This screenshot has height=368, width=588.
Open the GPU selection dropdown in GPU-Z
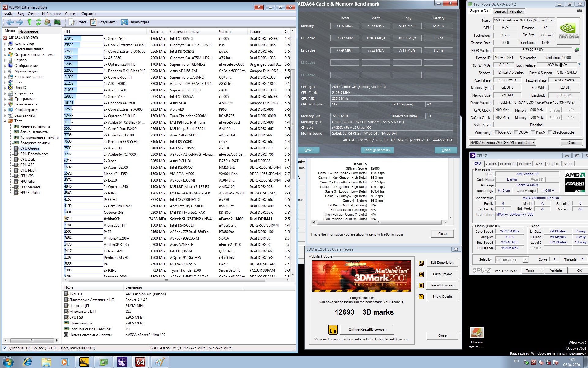pyautogui.click(x=533, y=143)
